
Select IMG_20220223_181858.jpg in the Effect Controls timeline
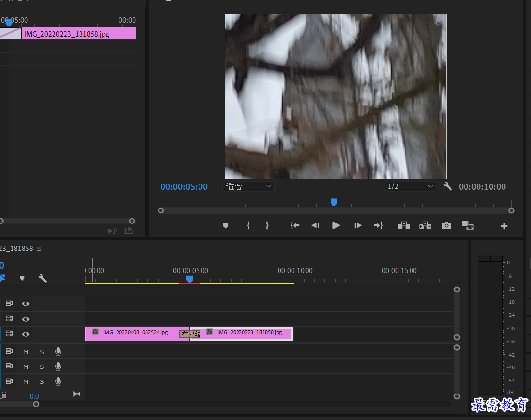[79, 34]
